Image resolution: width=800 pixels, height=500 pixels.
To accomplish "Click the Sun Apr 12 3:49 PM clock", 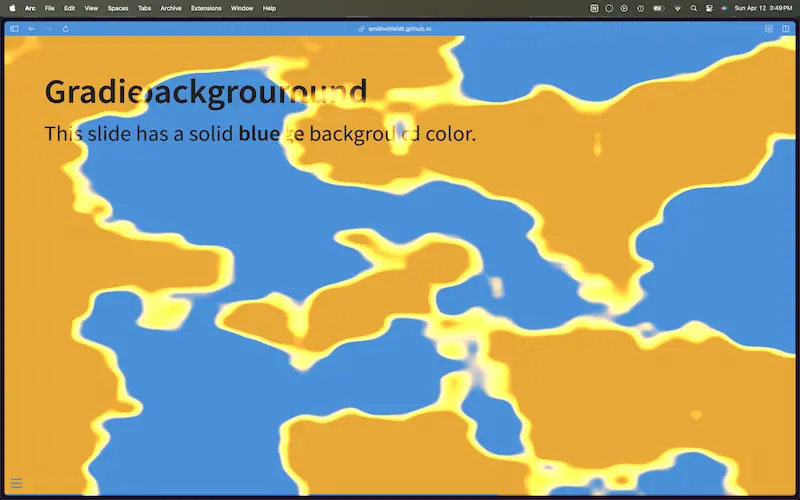I will pos(763,8).
